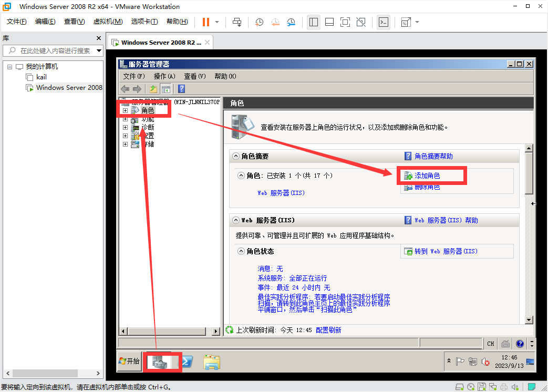The height and width of the screenshot is (392, 548).
Task: Open PowerShell from the guest taskbar
Action: click(x=186, y=361)
